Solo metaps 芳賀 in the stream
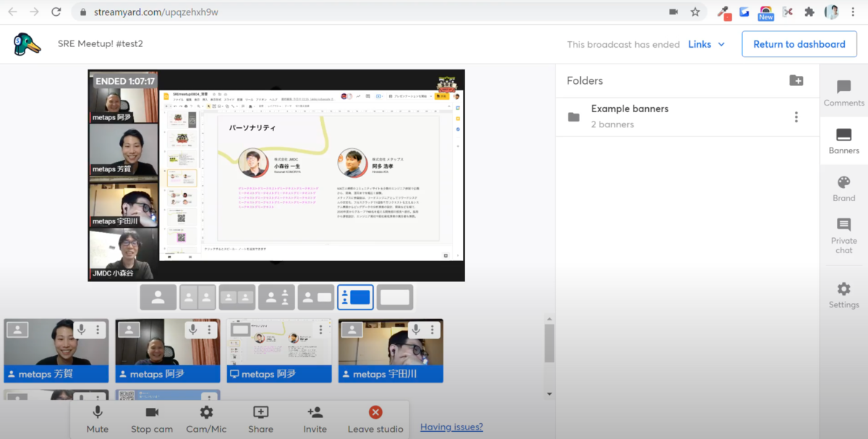The width and height of the screenshot is (868, 439). tap(17, 330)
